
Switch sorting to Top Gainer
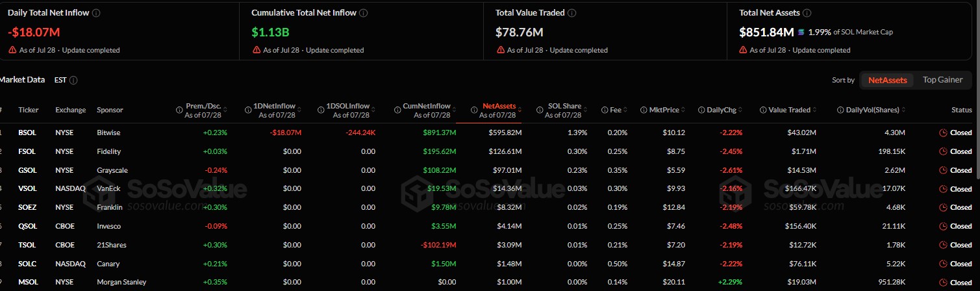coord(942,80)
